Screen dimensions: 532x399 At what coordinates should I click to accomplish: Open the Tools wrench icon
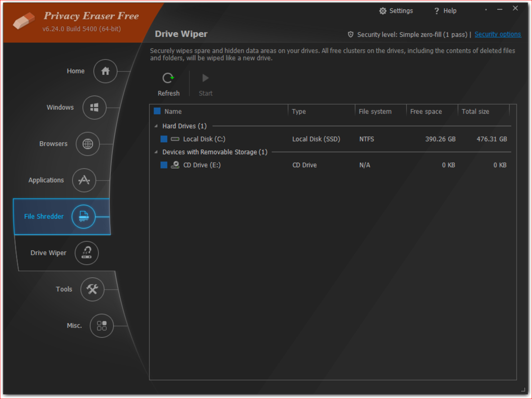tap(92, 289)
